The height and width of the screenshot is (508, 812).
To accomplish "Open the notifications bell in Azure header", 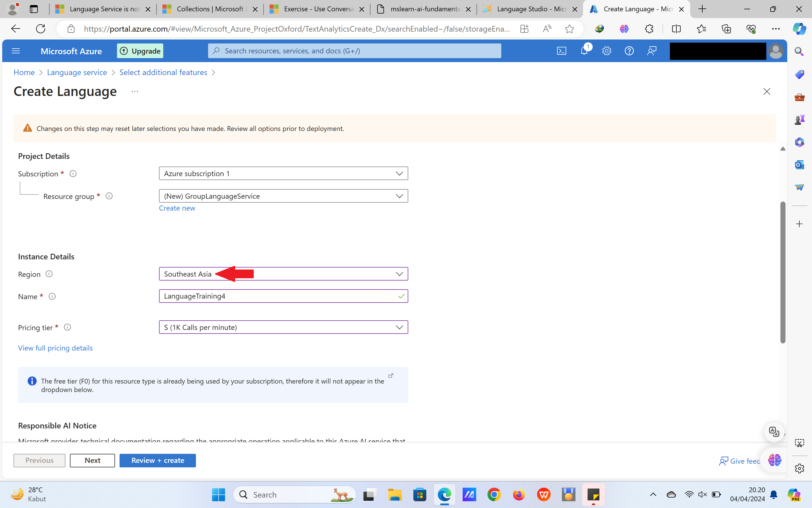I will pyautogui.click(x=584, y=51).
